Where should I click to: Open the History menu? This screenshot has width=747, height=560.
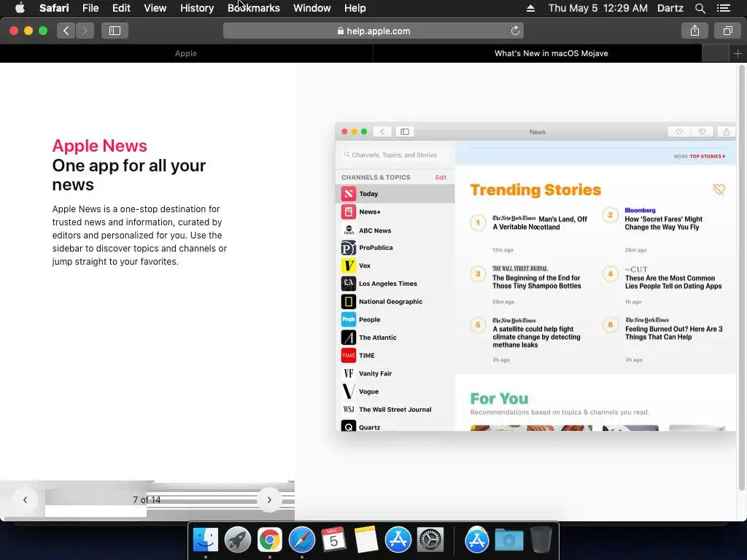(197, 8)
